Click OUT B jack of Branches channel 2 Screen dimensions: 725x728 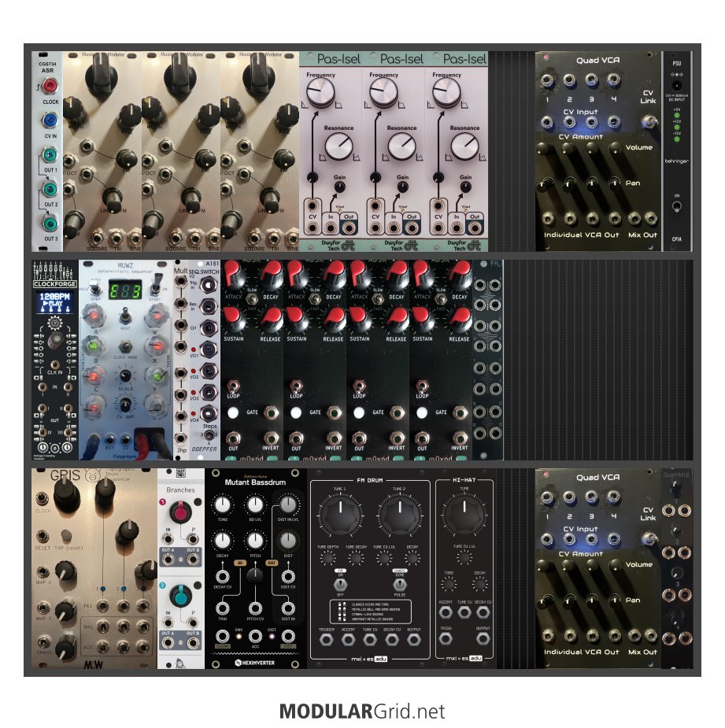click(192, 644)
